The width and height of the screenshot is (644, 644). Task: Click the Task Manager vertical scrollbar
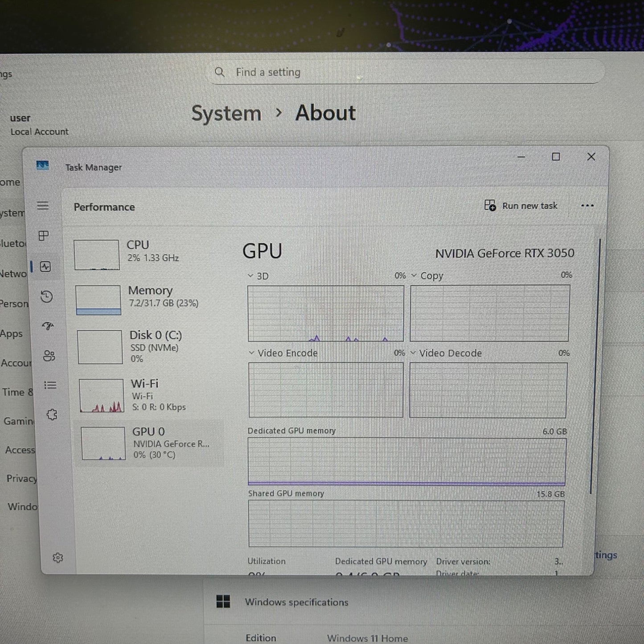click(x=595, y=365)
